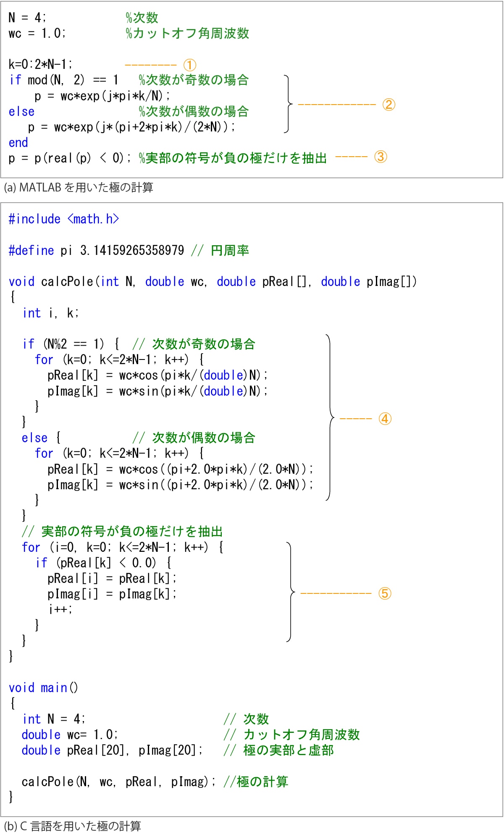Click the MATLAB line "k=0:2*N-1;"
The image size is (504, 837).
(40, 64)
